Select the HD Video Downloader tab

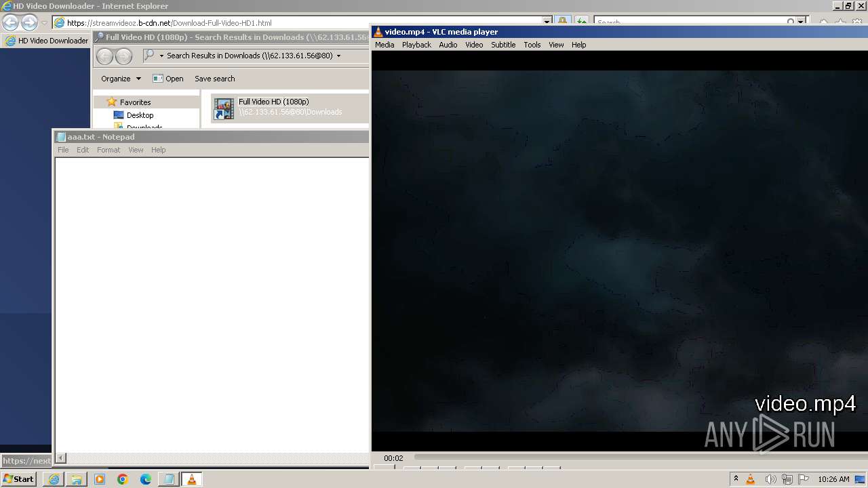point(46,41)
